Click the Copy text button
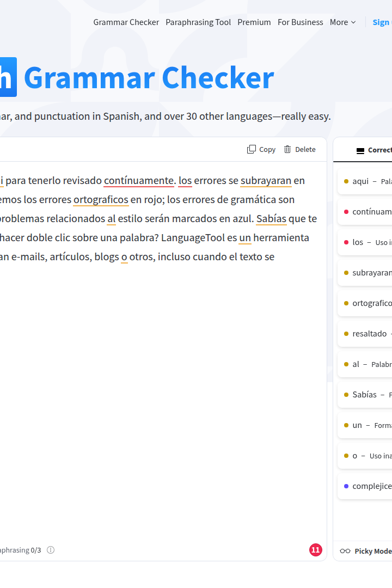 point(261,150)
